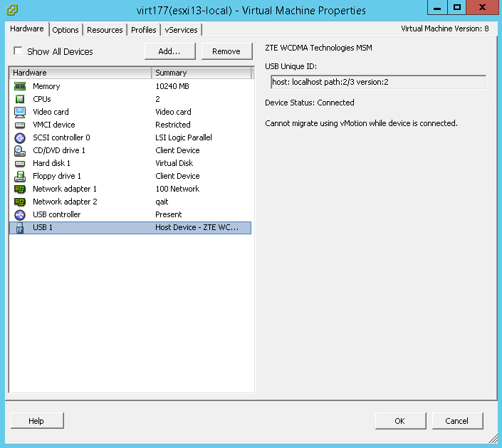Select Network adapter 2 label

[65, 202]
